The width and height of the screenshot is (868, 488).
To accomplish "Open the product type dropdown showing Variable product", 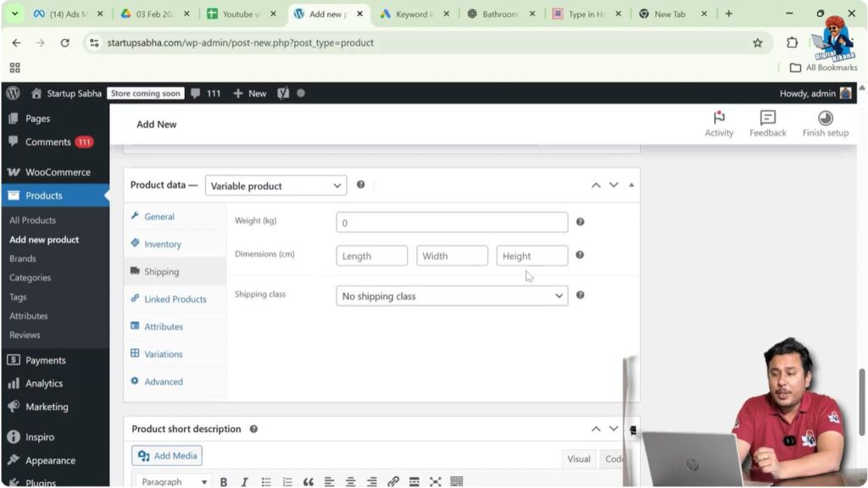I will (x=275, y=185).
